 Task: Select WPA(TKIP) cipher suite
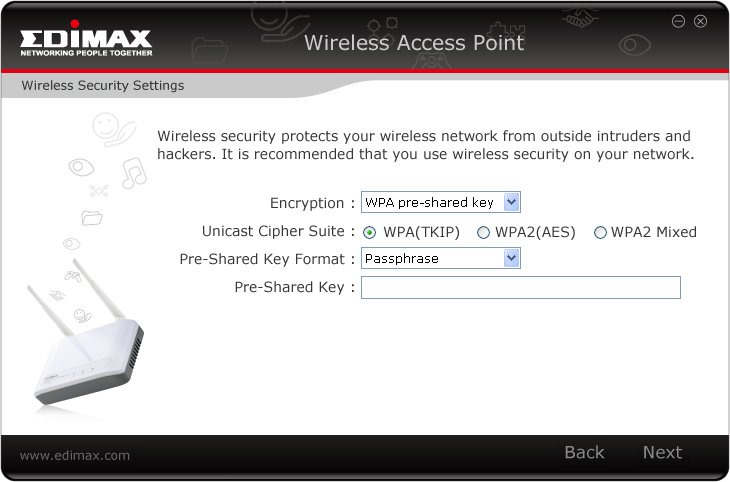(x=369, y=232)
